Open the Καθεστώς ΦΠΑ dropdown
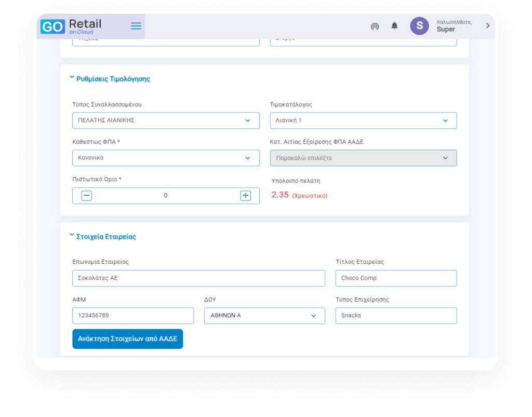Screen dimensions: 532x417 (166, 158)
